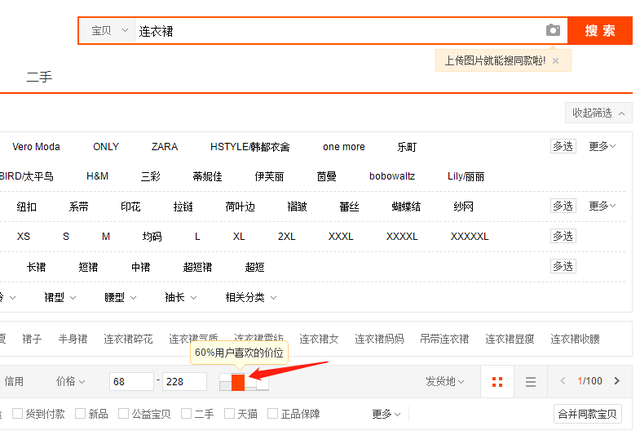Screen dimensions: 640x444
Task: Tick the 正品保障 checkbox
Action: tap(272, 413)
